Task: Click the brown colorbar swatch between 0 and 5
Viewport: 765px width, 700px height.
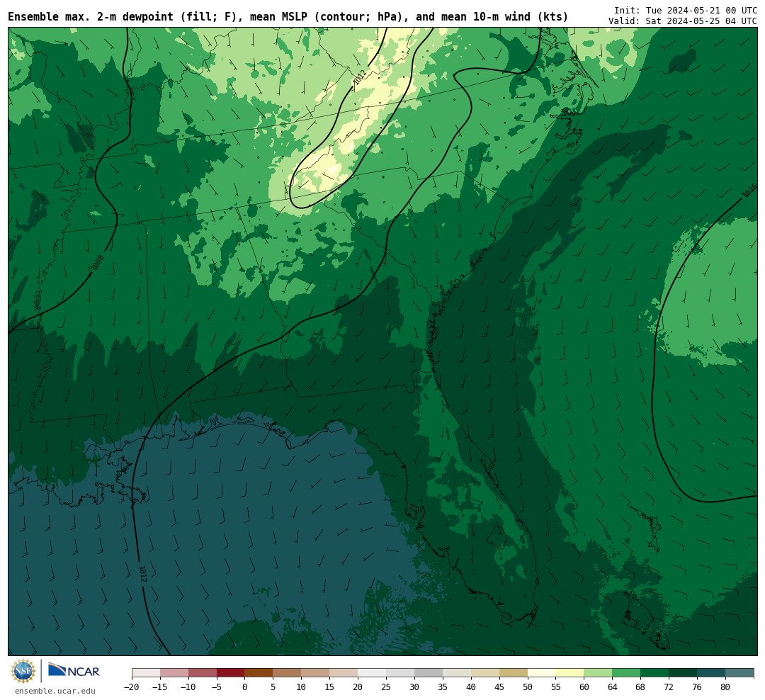Action: point(259,673)
